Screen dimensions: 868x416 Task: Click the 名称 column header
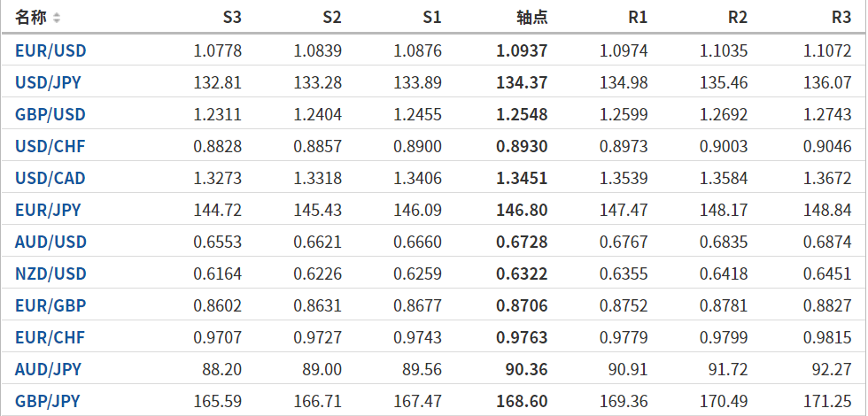(30, 18)
